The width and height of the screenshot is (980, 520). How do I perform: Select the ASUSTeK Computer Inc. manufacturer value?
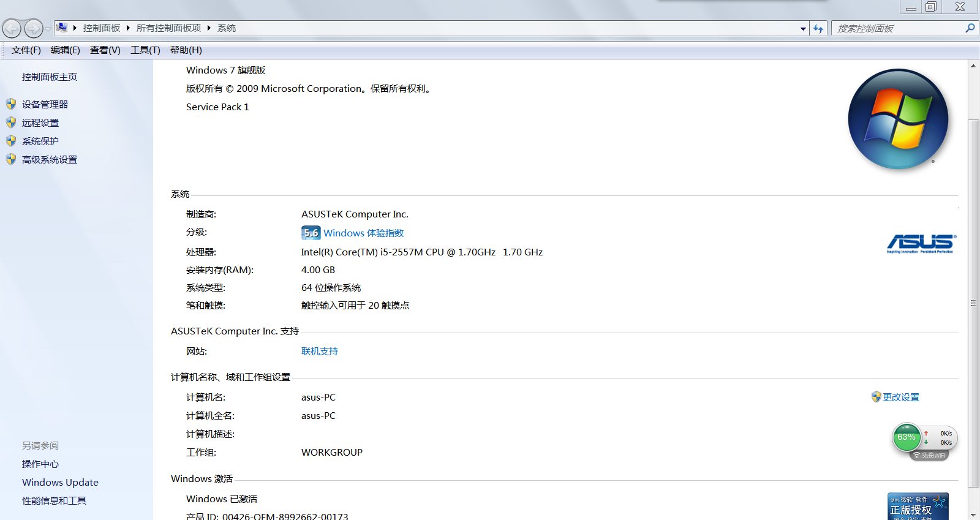pyautogui.click(x=355, y=214)
